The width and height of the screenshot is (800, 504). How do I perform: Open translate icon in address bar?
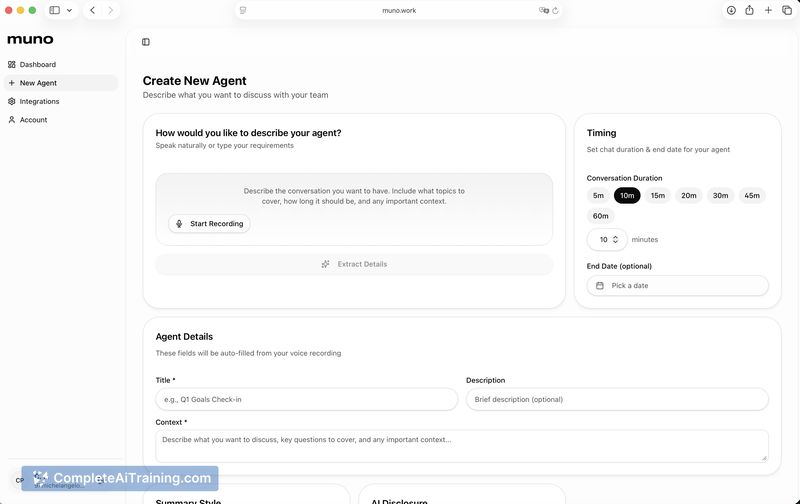click(x=544, y=10)
